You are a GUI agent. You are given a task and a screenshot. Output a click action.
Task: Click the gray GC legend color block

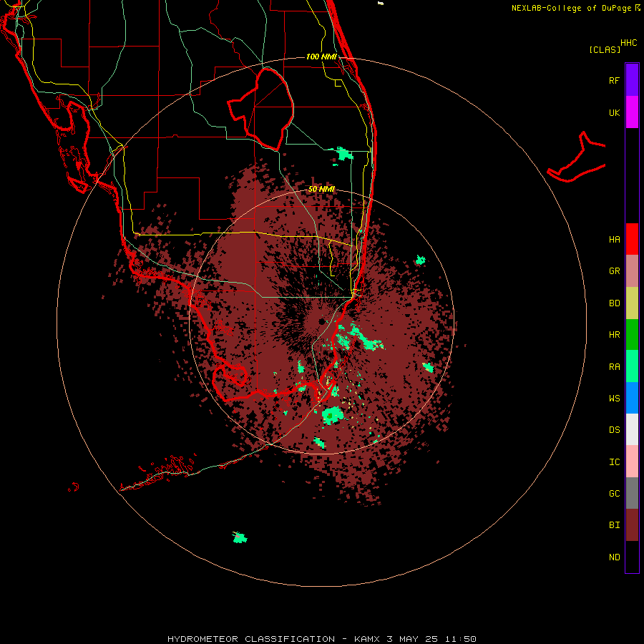coord(632,493)
